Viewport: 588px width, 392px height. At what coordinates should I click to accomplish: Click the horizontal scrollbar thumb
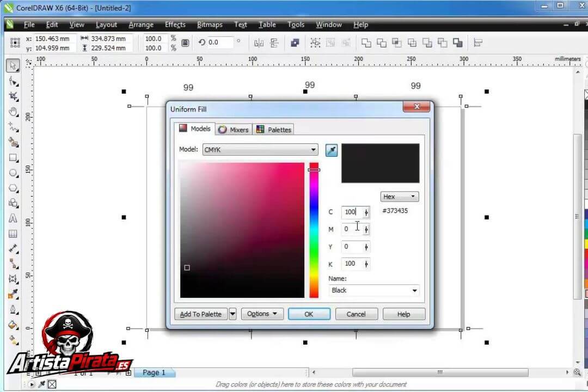440,372
